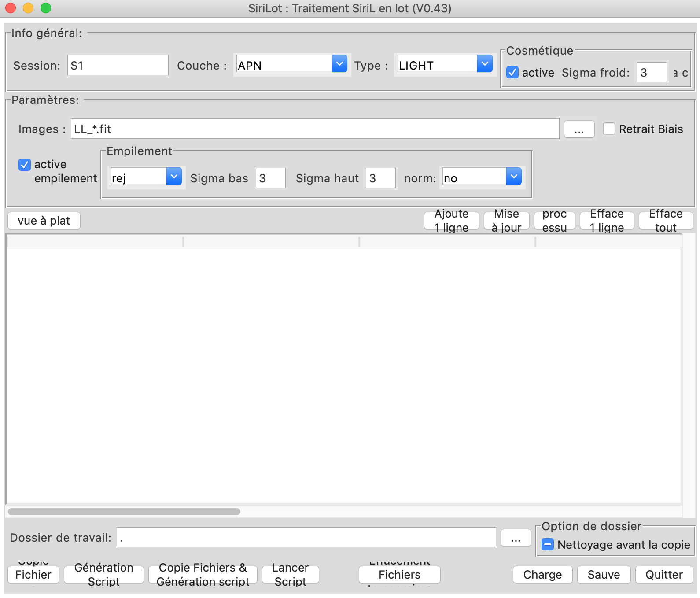Click the Génération Script button

tap(104, 575)
